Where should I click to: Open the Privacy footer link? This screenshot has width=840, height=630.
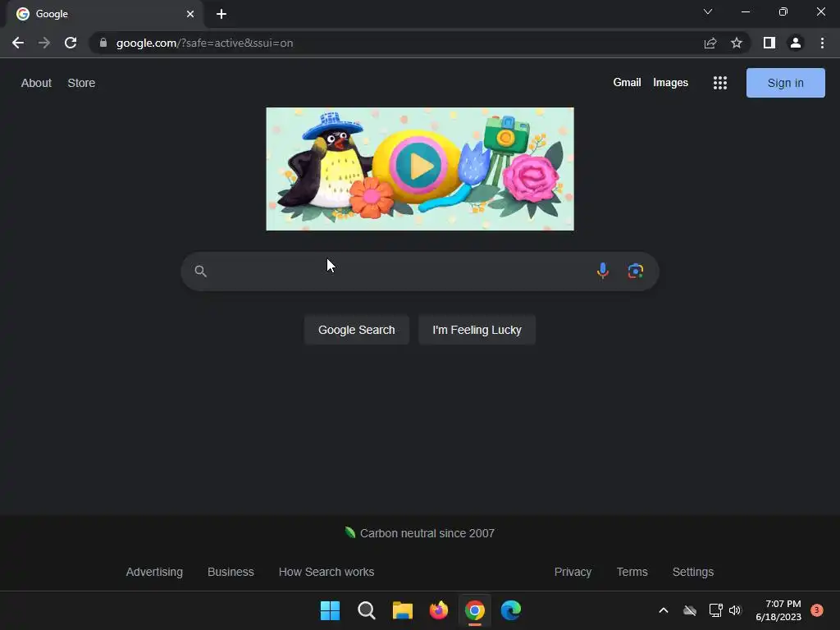(x=573, y=572)
